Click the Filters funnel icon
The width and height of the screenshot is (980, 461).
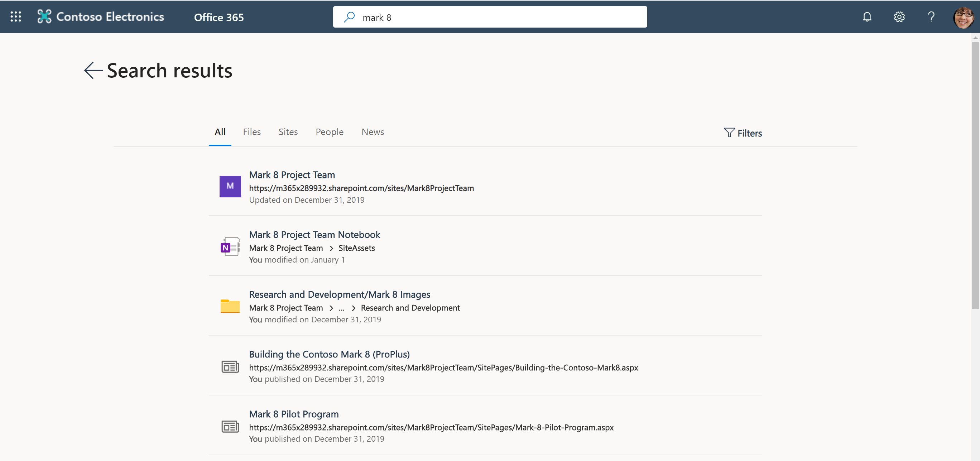point(729,133)
